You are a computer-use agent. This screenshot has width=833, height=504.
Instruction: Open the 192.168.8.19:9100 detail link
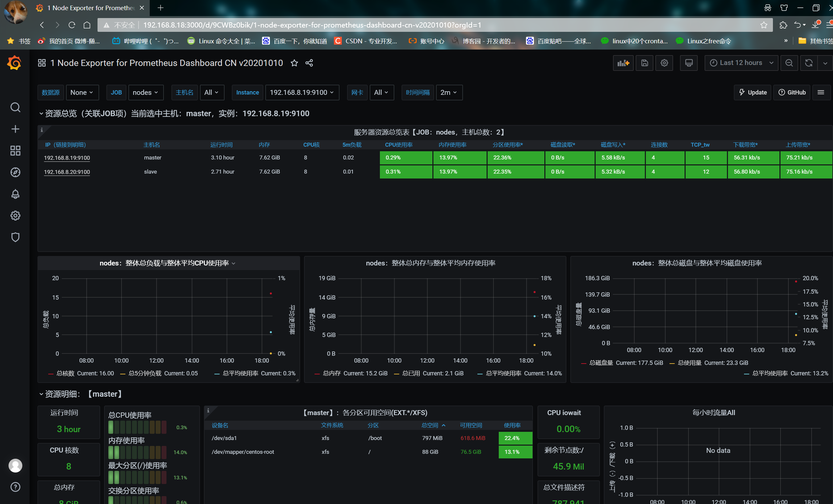click(x=67, y=158)
